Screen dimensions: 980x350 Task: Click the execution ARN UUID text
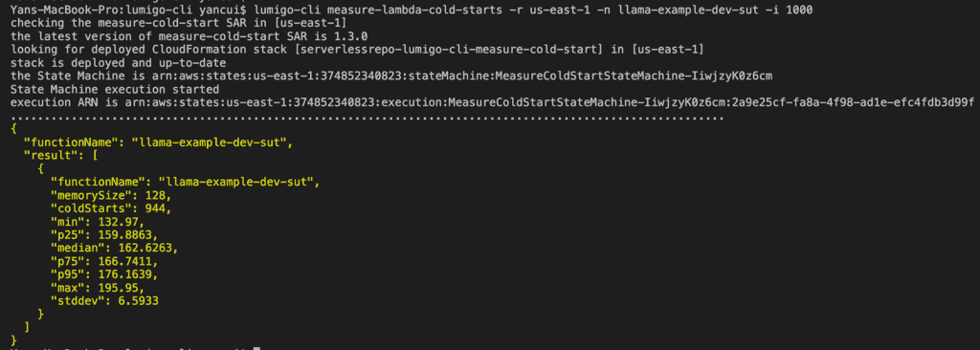[853, 102]
